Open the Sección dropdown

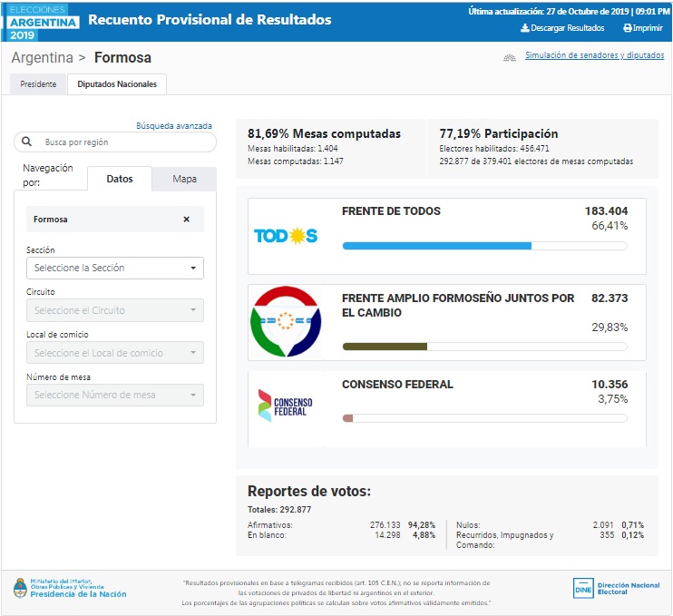115,268
